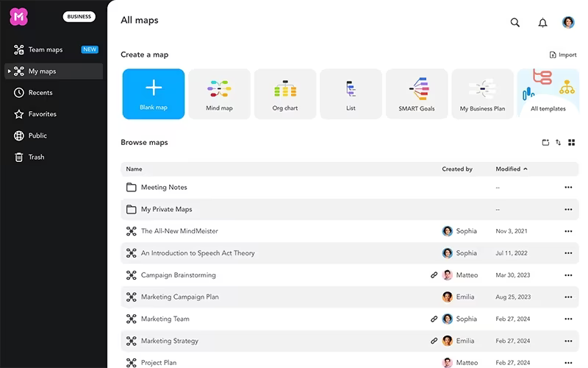Go to Favorites

pyautogui.click(x=43, y=114)
